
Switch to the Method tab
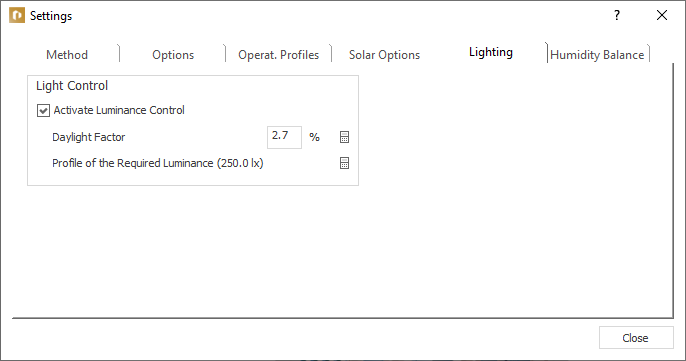67,55
